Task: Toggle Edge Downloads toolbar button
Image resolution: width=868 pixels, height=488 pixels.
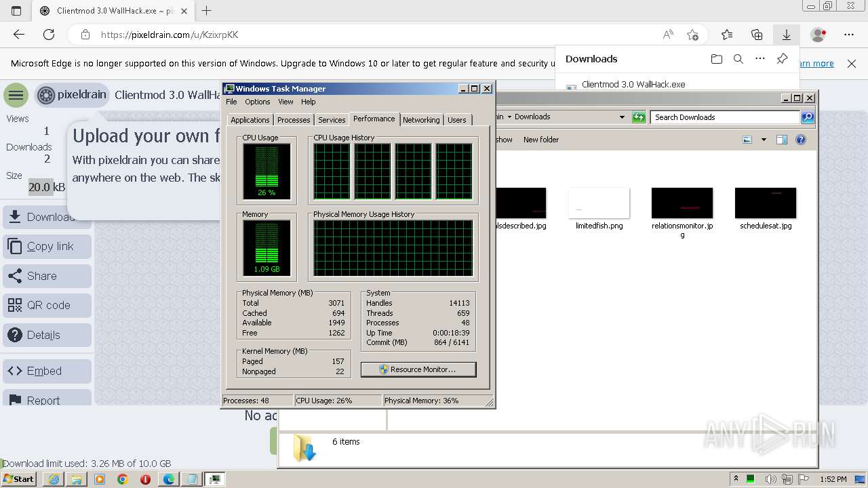Action: click(787, 35)
